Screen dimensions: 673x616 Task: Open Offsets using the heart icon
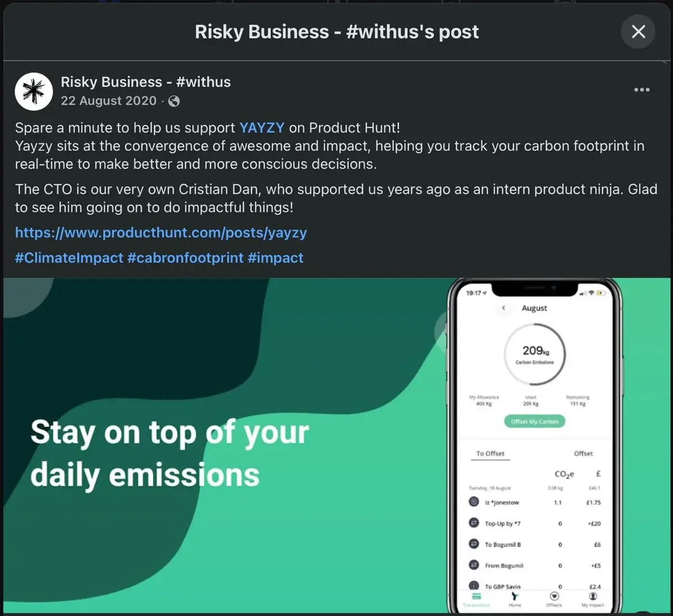555,596
